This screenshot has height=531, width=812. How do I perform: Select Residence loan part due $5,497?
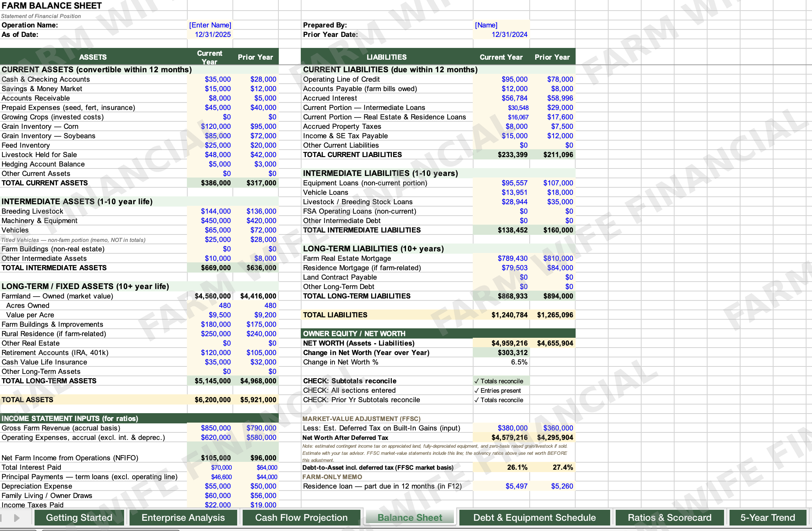tap(501, 486)
